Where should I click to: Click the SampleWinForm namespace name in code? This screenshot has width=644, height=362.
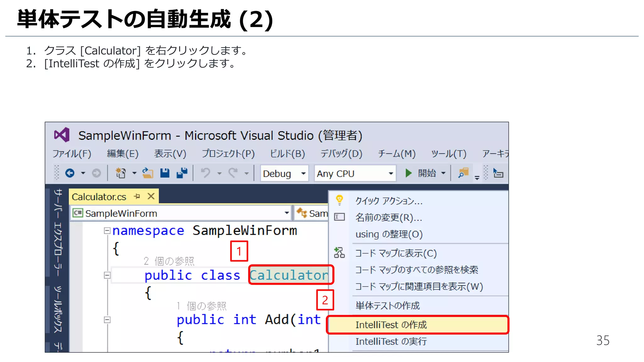pyautogui.click(x=245, y=230)
